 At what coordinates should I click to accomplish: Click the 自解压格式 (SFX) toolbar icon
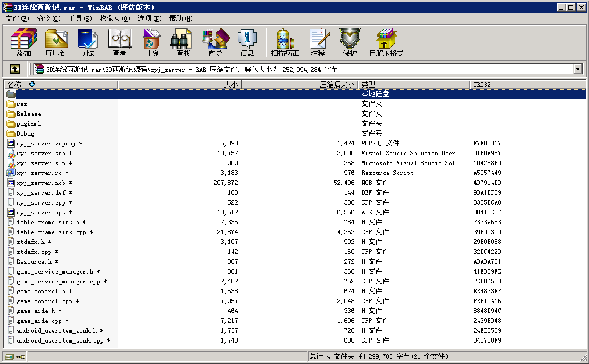click(x=386, y=42)
